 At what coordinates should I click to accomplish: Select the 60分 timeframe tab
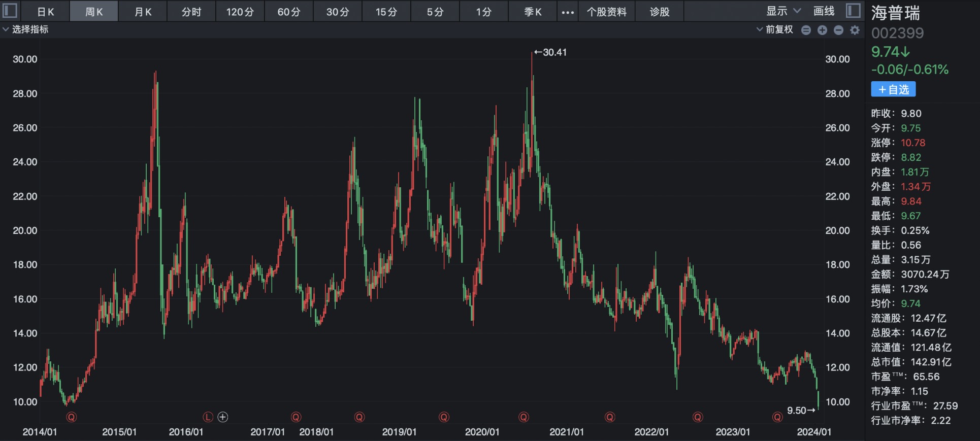pyautogui.click(x=289, y=12)
